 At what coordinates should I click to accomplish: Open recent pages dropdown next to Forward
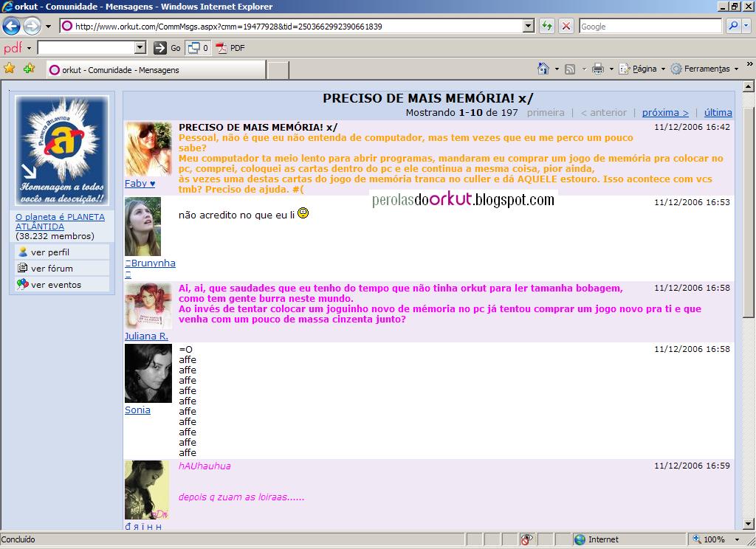pos(48,27)
